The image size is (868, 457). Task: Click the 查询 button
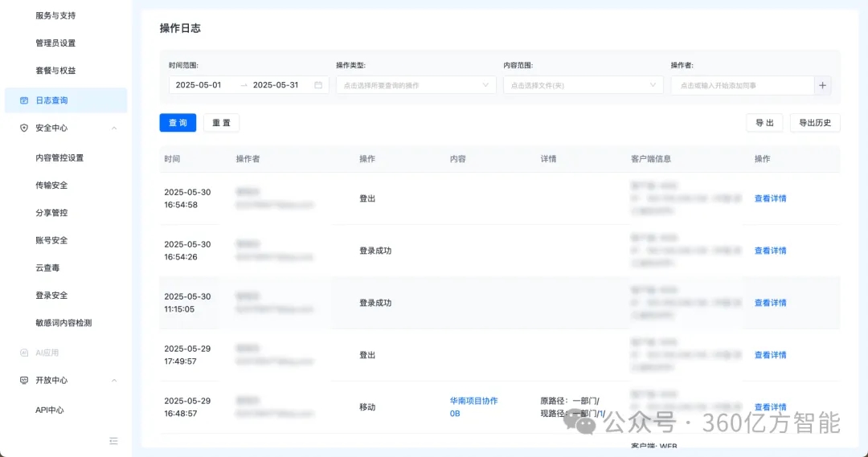(178, 123)
